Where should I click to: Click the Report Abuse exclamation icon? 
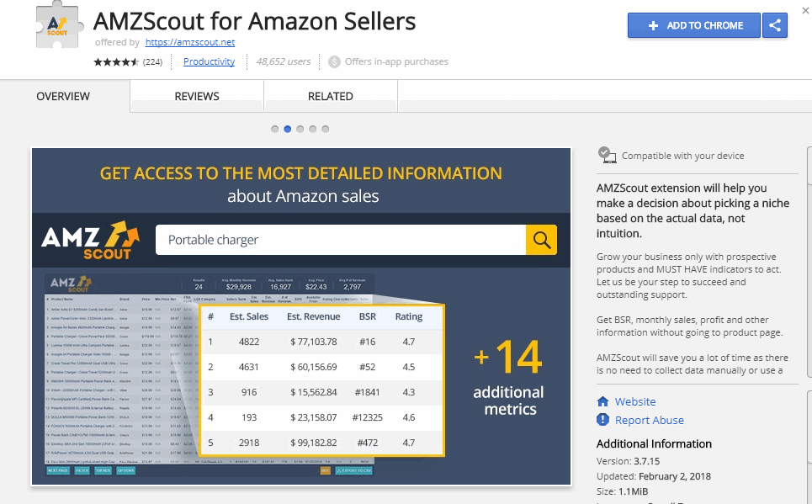602,420
